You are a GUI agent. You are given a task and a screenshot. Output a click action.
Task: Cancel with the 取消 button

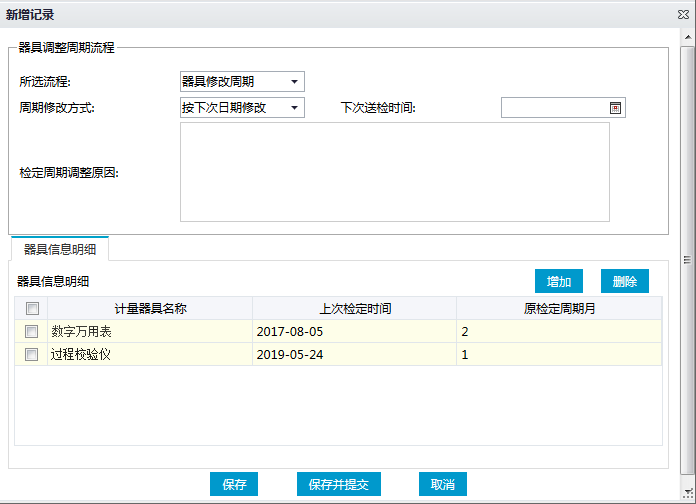pyautogui.click(x=442, y=484)
